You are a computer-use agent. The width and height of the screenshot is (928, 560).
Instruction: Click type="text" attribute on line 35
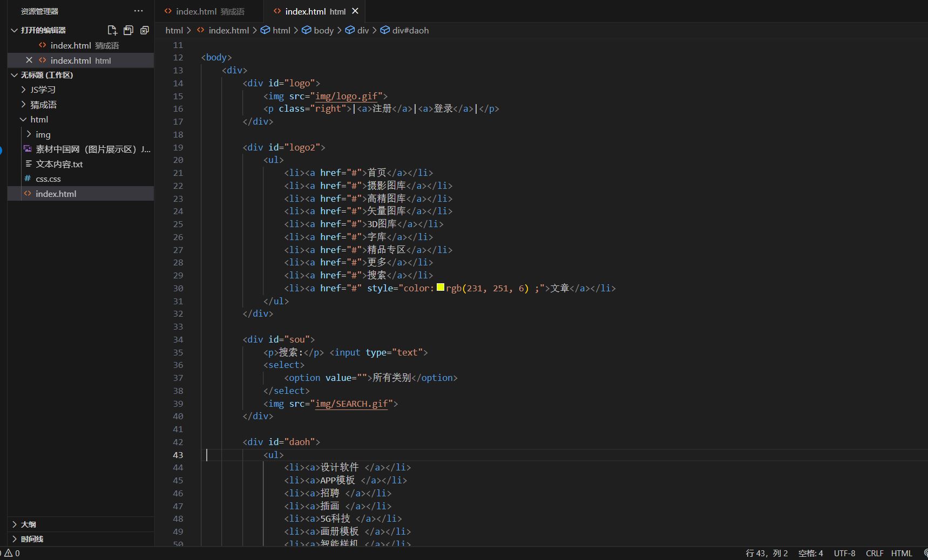pos(394,352)
